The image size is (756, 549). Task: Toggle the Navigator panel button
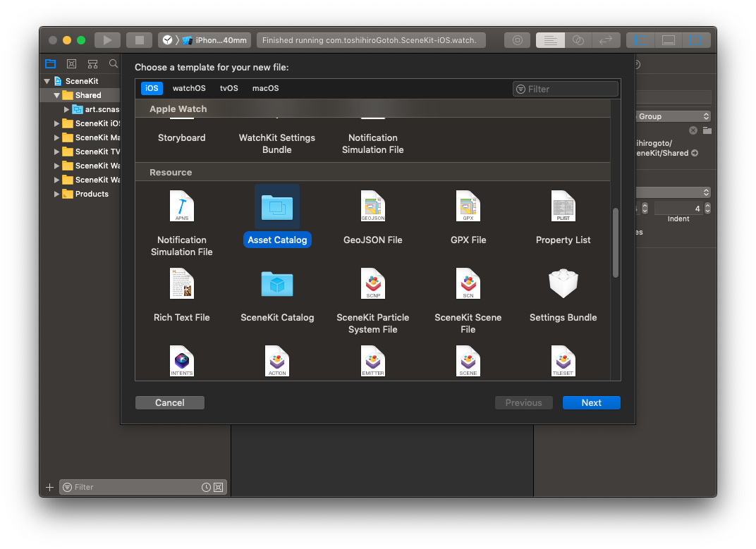[640, 40]
